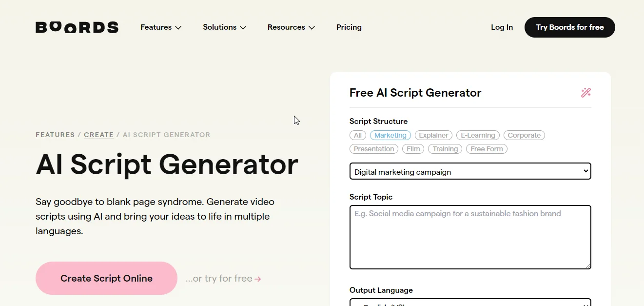The width and height of the screenshot is (644, 306).
Task: Open the Solutions menu
Action: 224,27
